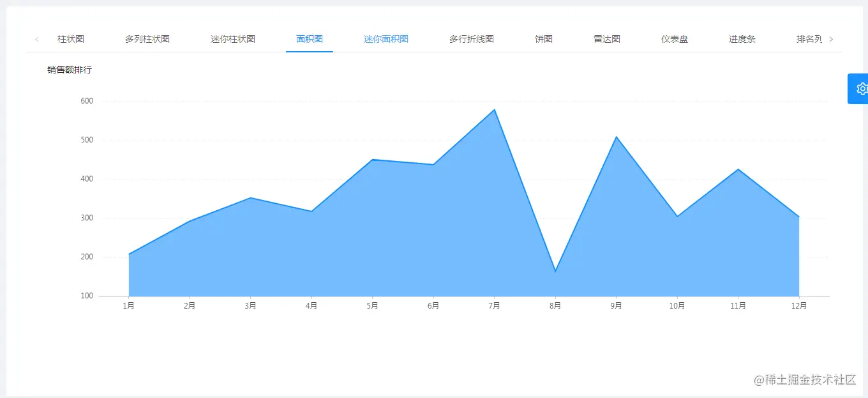
Task: Open the blue settings gear panel
Action: [860, 88]
